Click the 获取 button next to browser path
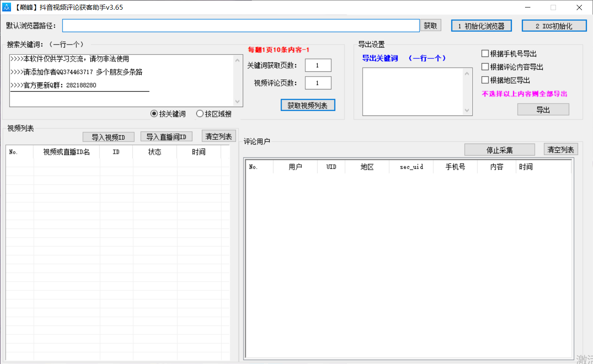The width and height of the screenshot is (593, 364). click(430, 25)
